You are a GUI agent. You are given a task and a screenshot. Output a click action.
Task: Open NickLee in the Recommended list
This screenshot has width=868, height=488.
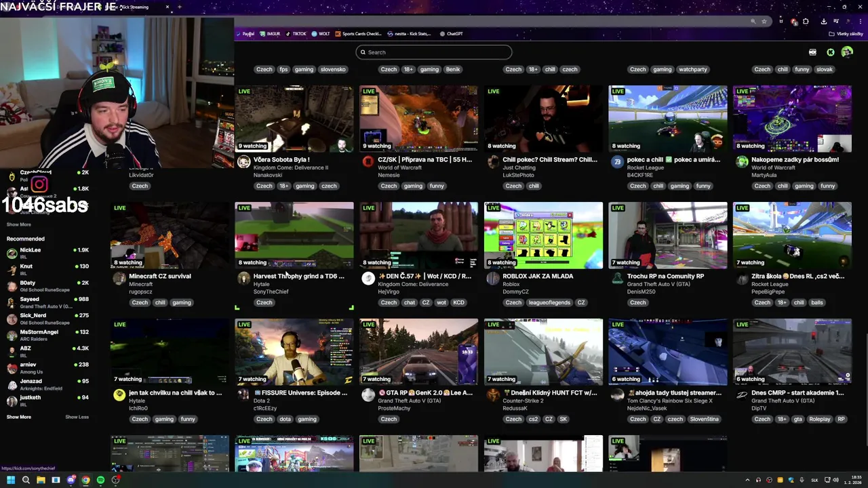click(x=47, y=252)
